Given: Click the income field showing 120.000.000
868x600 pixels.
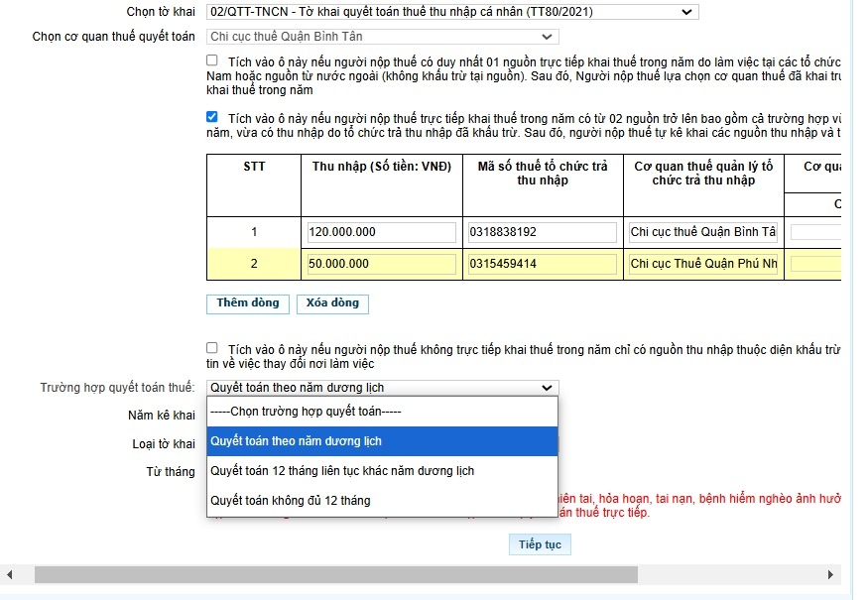Looking at the screenshot, I should coord(381,232).
